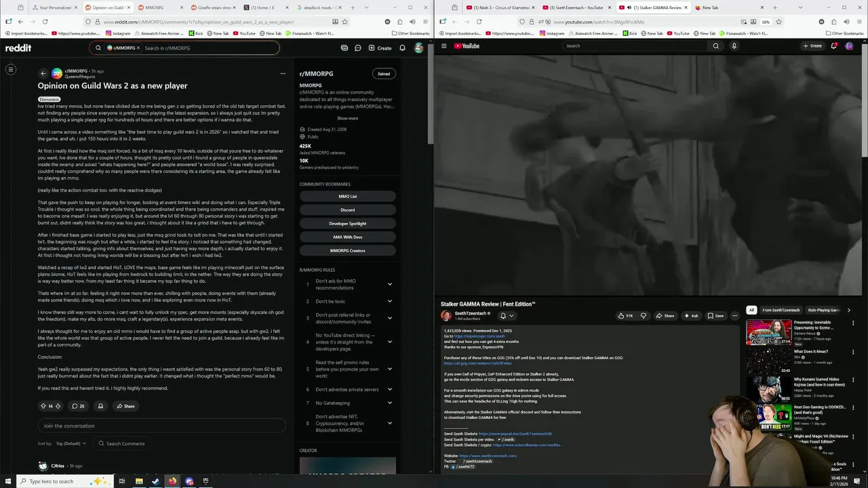Dislike the Stalker GAMMA Review video
Image resolution: width=868 pixels, height=488 pixels.
[x=643, y=316]
